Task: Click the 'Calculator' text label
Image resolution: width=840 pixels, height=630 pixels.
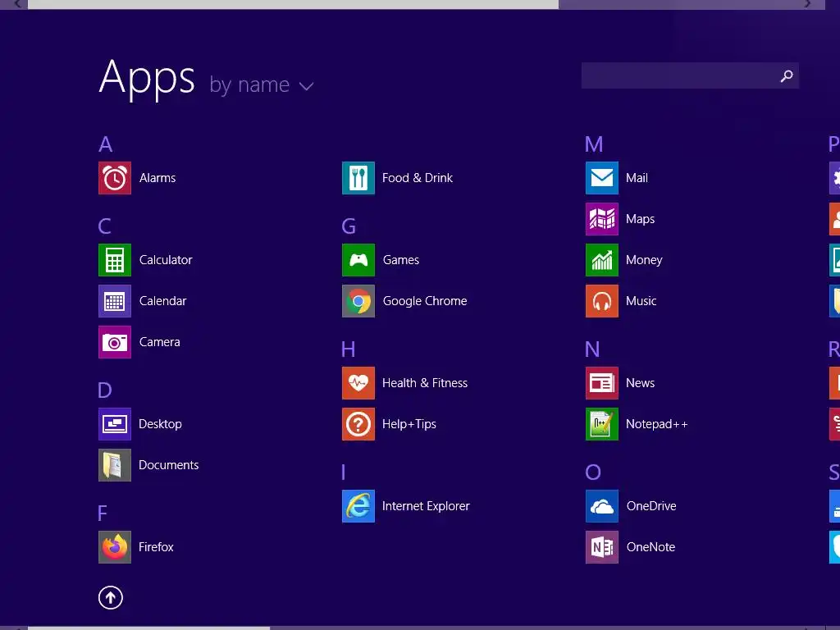Action: 166,260
